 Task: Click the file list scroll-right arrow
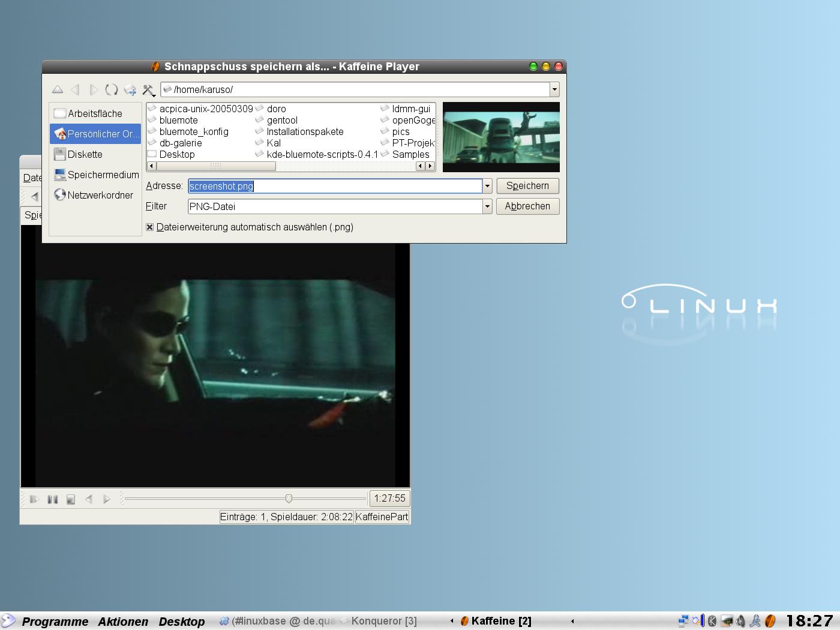430,166
